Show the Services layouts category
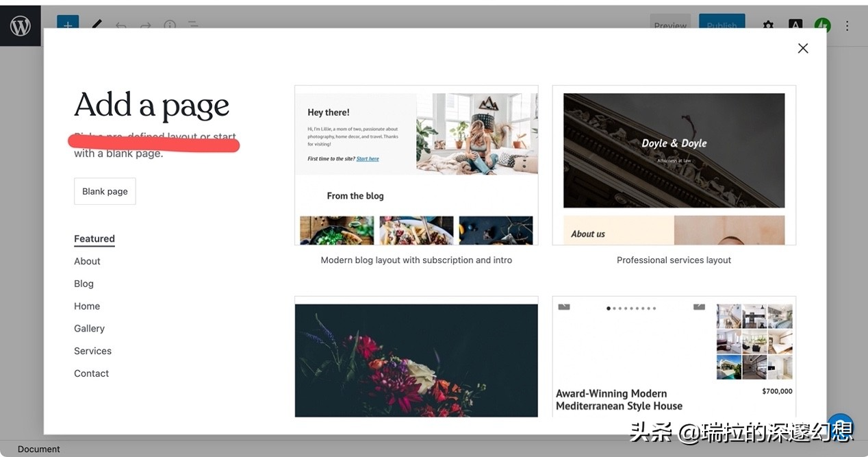Screen dimensions: 868x457 [92, 351]
